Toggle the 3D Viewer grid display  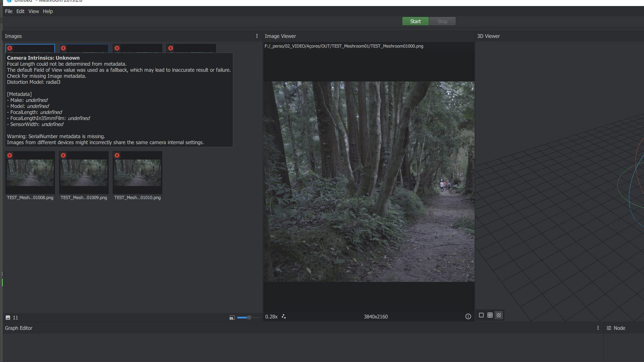coord(490,315)
